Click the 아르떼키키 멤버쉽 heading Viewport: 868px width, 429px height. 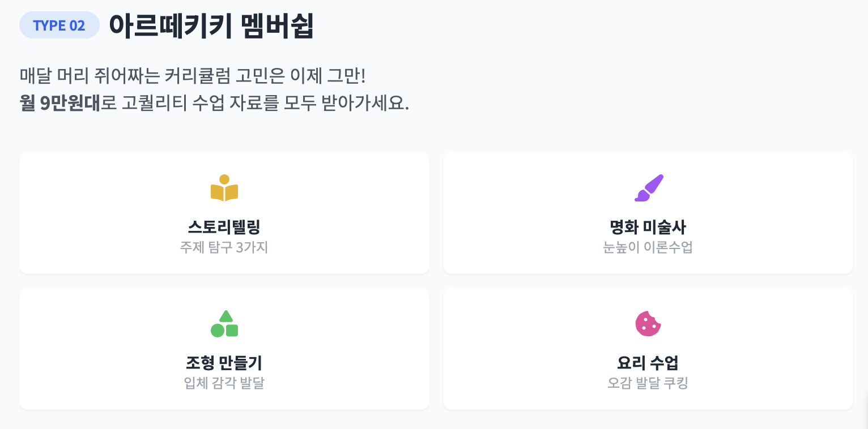click(211, 25)
